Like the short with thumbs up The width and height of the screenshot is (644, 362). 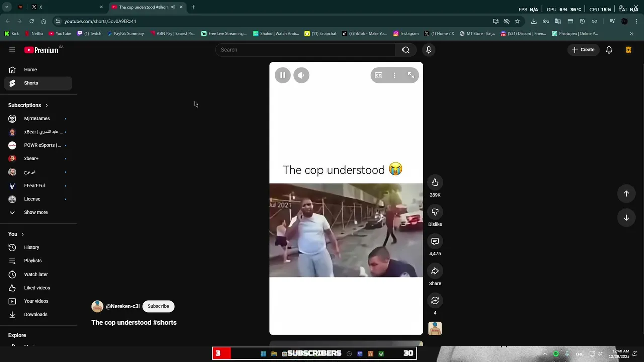pyautogui.click(x=435, y=183)
